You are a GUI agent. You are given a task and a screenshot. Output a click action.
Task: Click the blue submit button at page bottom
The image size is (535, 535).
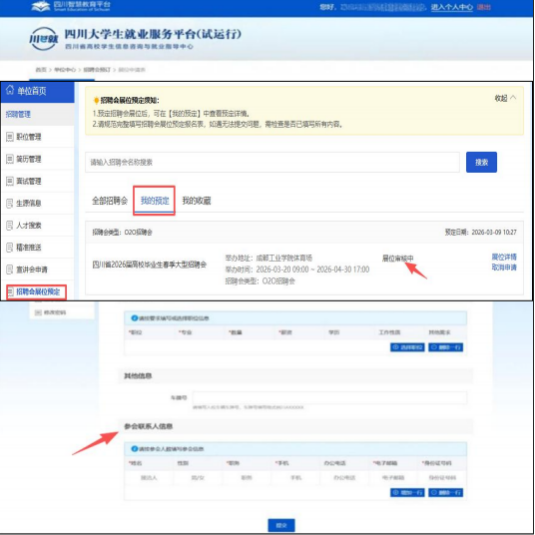(x=281, y=525)
